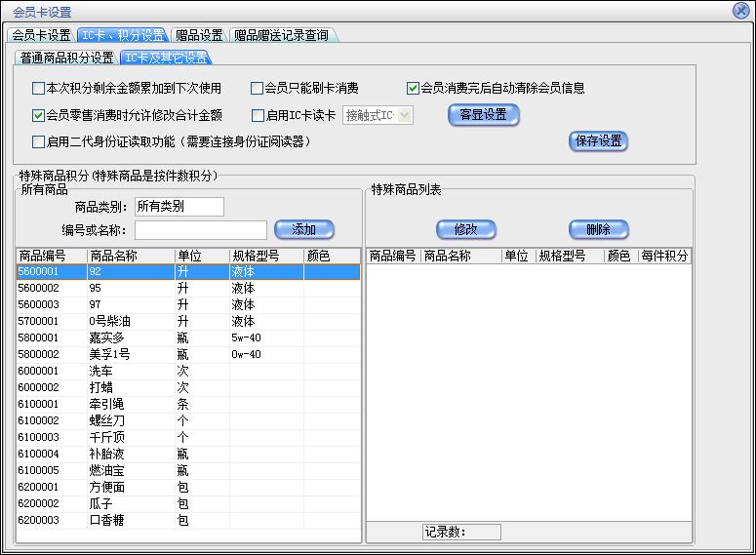Click the 客显设置 button

tap(483, 115)
